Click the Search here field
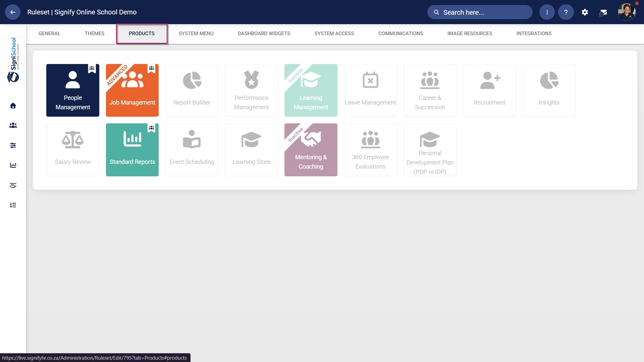644x362 pixels. coord(480,12)
